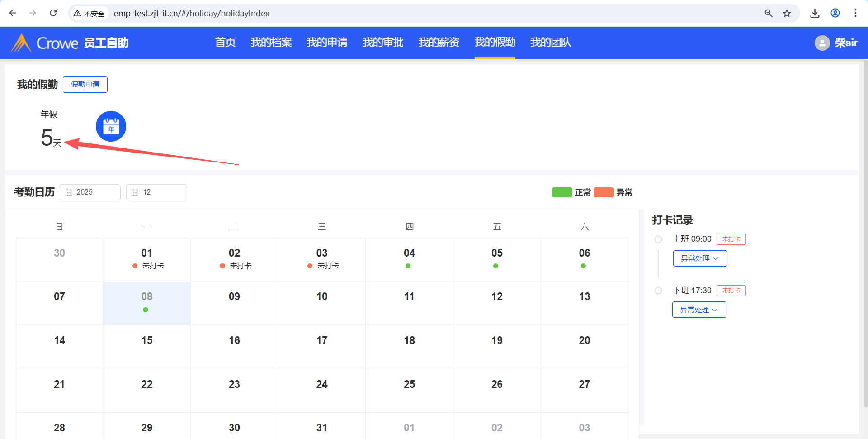
Task: Click the 假勤申请 button
Action: (85, 85)
